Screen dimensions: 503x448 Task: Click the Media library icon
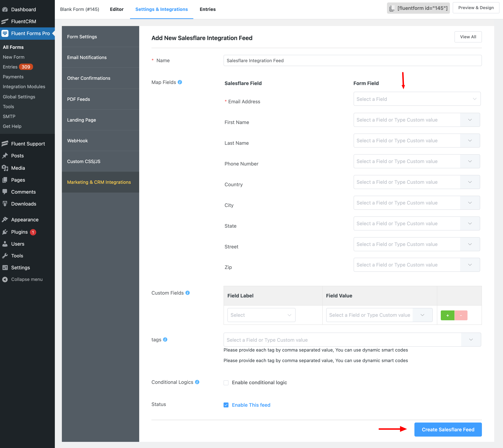coord(5,168)
